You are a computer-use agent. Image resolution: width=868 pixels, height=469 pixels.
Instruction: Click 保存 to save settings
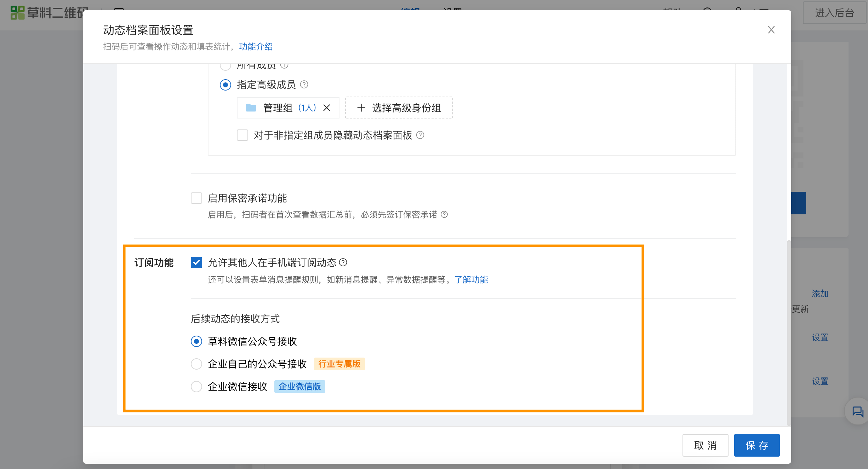[x=757, y=445]
